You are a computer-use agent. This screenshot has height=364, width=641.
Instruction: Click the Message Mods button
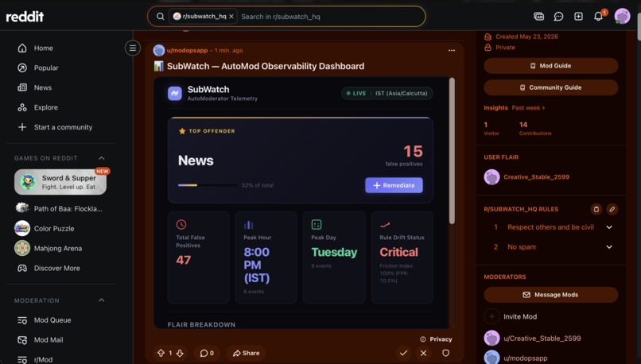pos(550,295)
